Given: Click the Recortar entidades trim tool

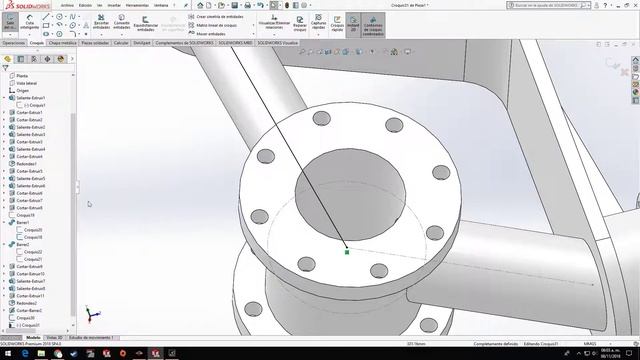Looking at the screenshot, I should tap(101, 21).
